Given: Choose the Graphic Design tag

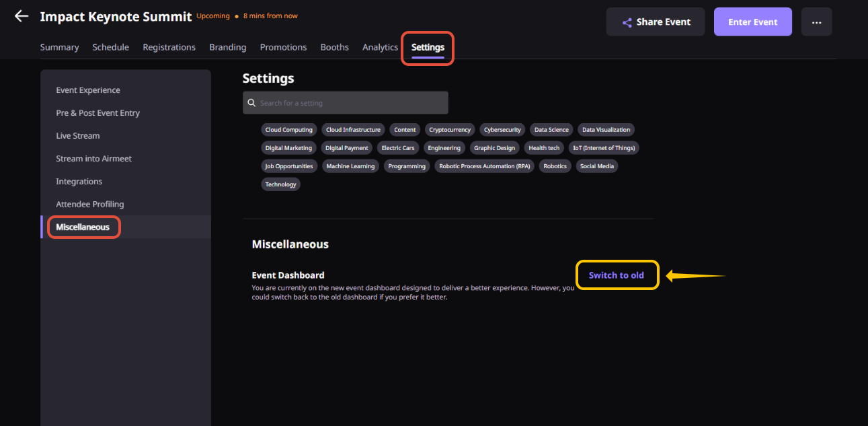Looking at the screenshot, I should (x=494, y=148).
